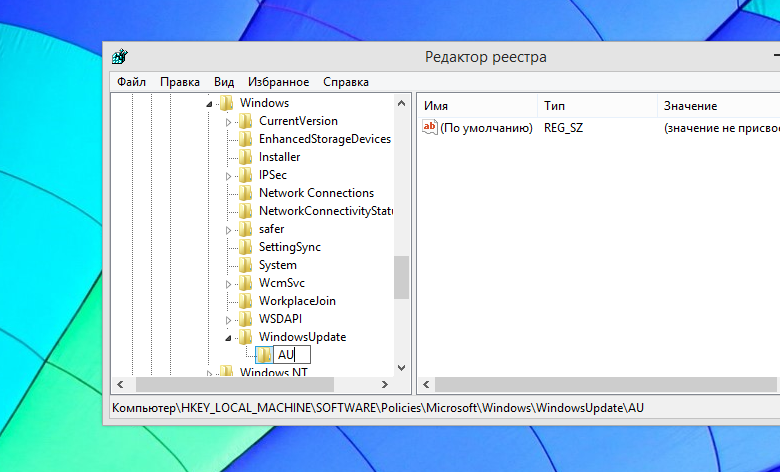Click the string value icon for (По умолчанию)
The height and width of the screenshot is (472, 780).
coord(429,127)
